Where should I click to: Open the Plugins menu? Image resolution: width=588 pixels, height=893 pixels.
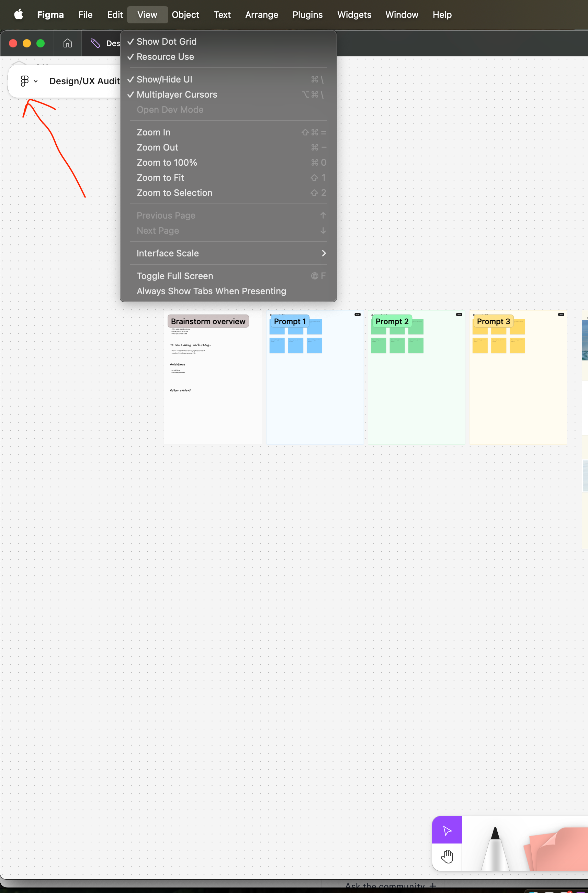[307, 15]
